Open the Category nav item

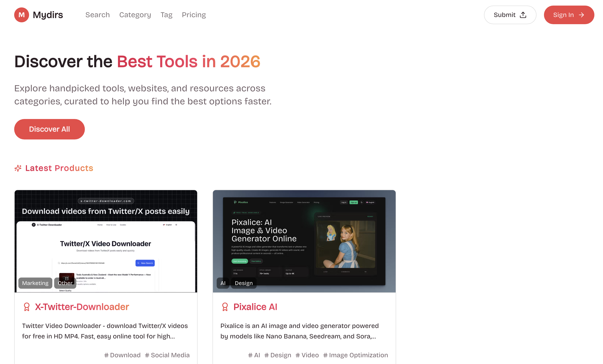(135, 15)
